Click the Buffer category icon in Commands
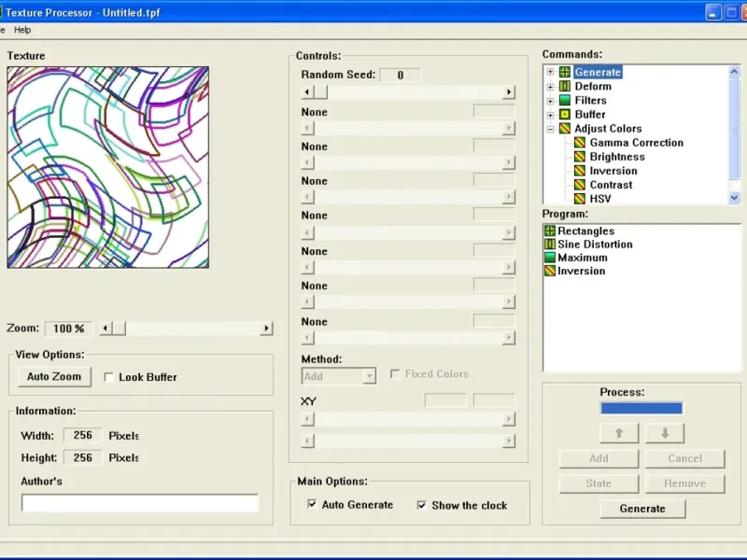 pyautogui.click(x=564, y=114)
